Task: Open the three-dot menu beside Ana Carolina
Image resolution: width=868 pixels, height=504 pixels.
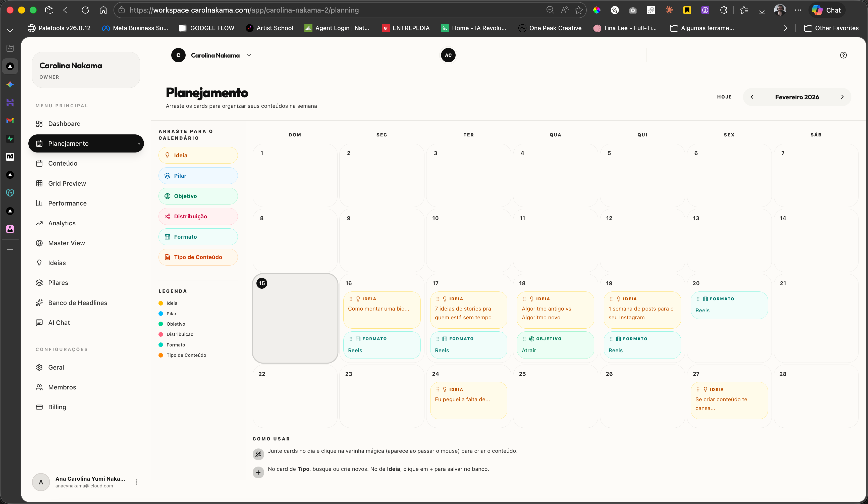Action: coord(136,482)
